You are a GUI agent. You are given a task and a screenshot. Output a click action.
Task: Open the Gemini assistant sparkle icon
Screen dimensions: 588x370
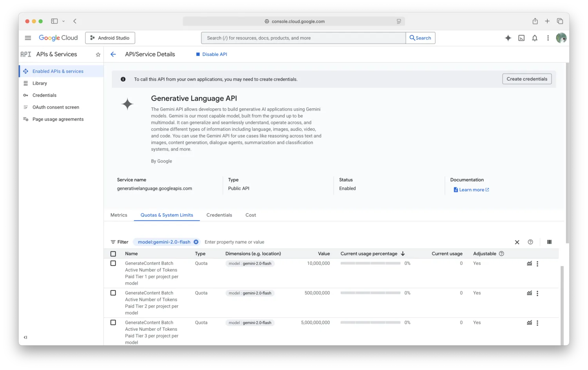(x=508, y=38)
